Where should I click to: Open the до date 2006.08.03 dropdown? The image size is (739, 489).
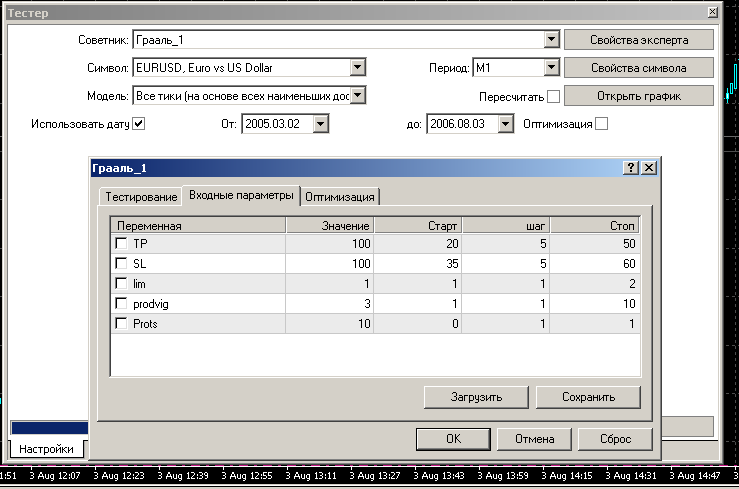(505, 124)
